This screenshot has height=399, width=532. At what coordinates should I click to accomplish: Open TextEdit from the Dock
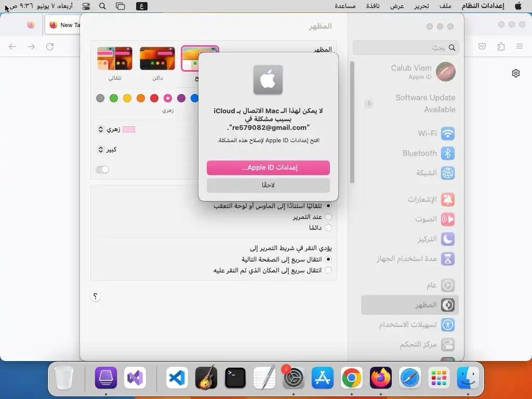(x=264, y=378)
